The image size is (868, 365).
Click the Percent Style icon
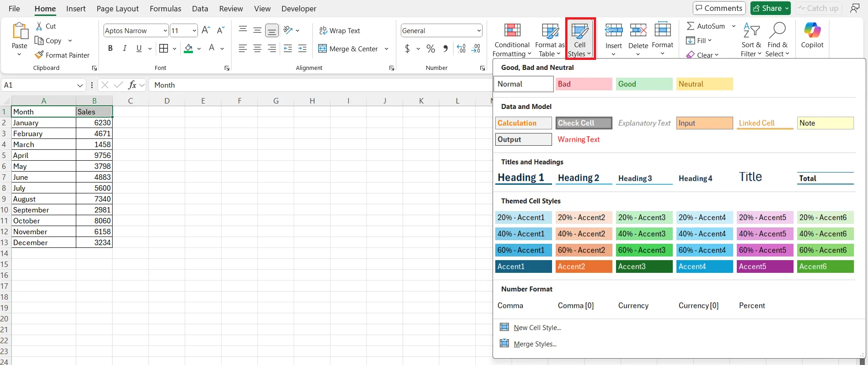pyautogui.click(x=431, y=49)
